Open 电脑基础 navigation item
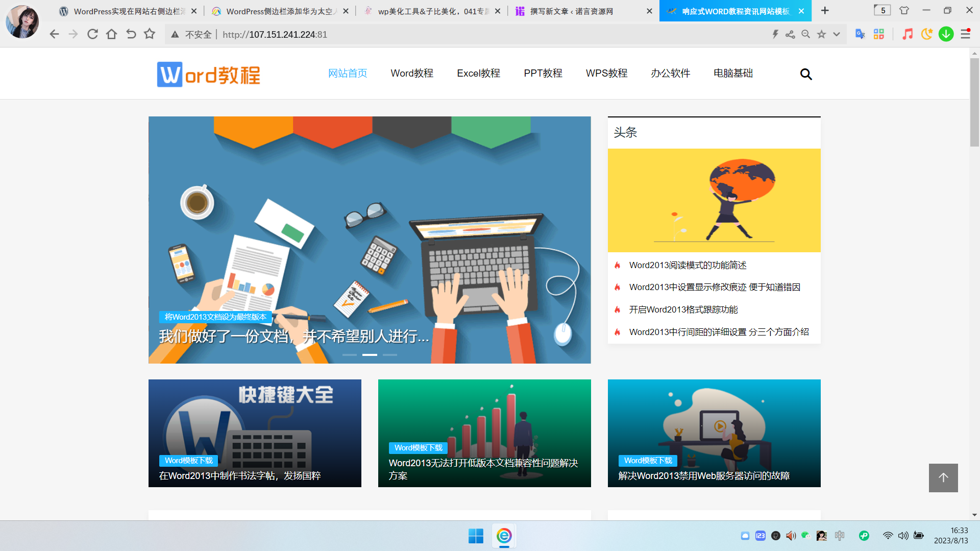Screen dimensions: 980x551 [733, 73]
